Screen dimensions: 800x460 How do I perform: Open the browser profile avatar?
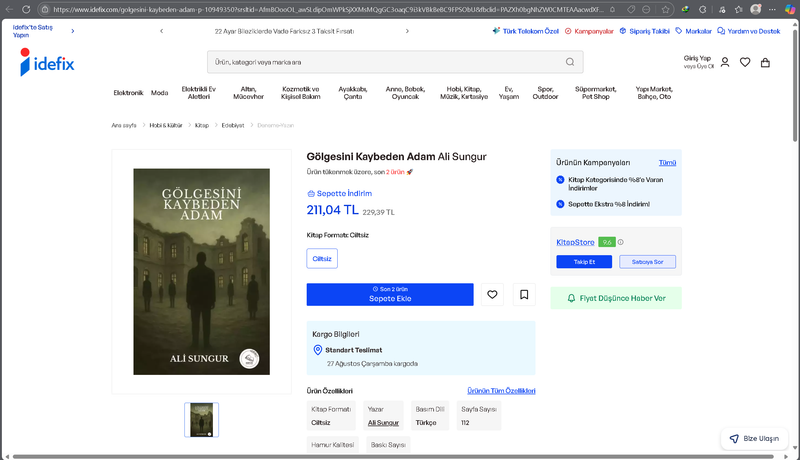(x=756, y=9)
